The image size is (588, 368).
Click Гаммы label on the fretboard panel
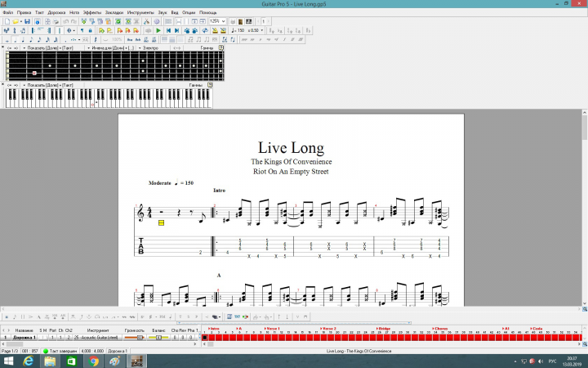(207, 48)
